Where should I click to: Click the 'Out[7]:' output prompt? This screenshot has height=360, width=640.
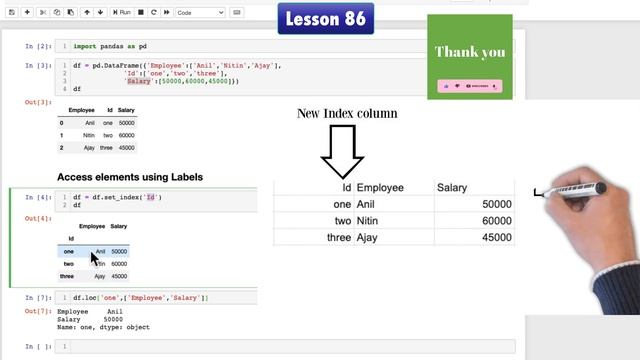[38, 311]
